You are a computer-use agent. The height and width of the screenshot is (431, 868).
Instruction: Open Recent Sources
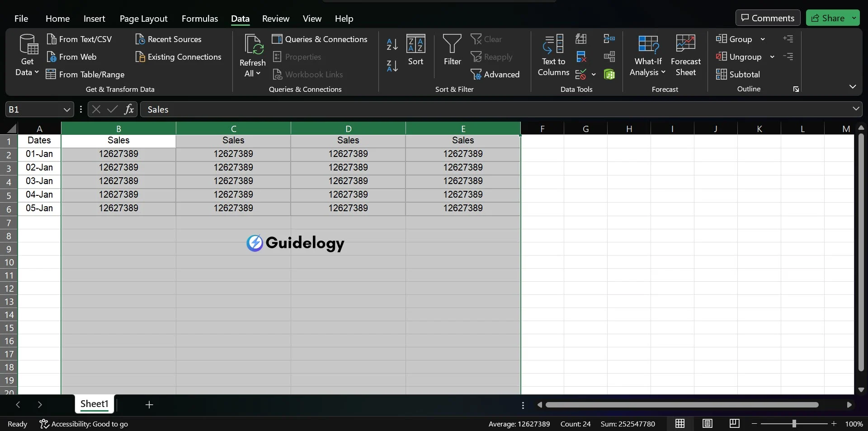(x=168, y=39)
